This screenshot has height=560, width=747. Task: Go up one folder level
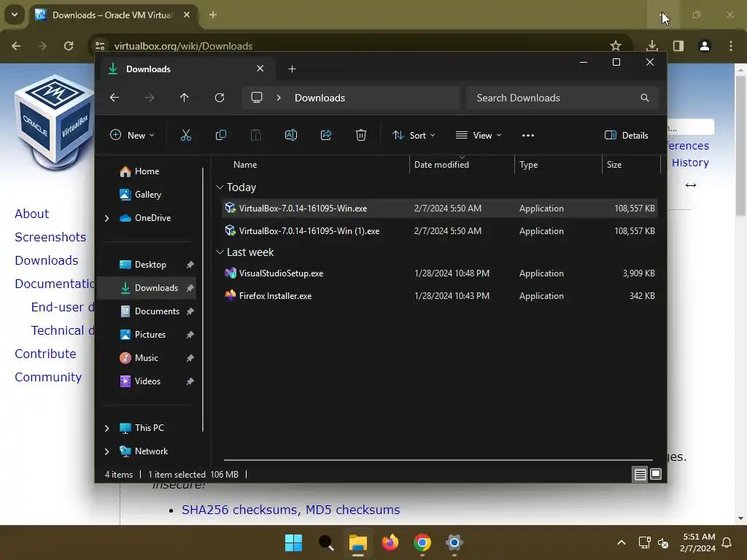coord(185,98)
